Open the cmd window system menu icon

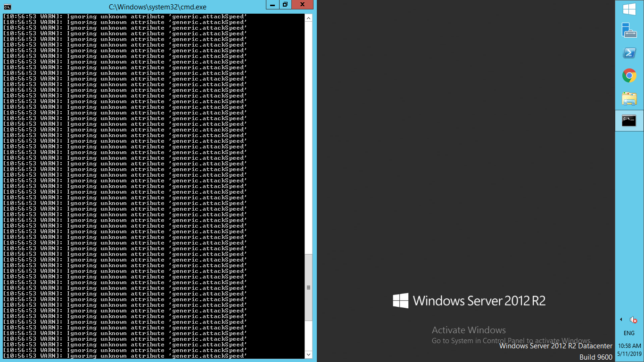(x=7, y=7)
